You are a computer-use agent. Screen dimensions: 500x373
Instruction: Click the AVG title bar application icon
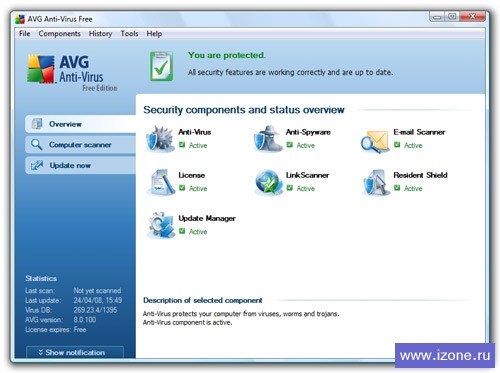(20, 19)
